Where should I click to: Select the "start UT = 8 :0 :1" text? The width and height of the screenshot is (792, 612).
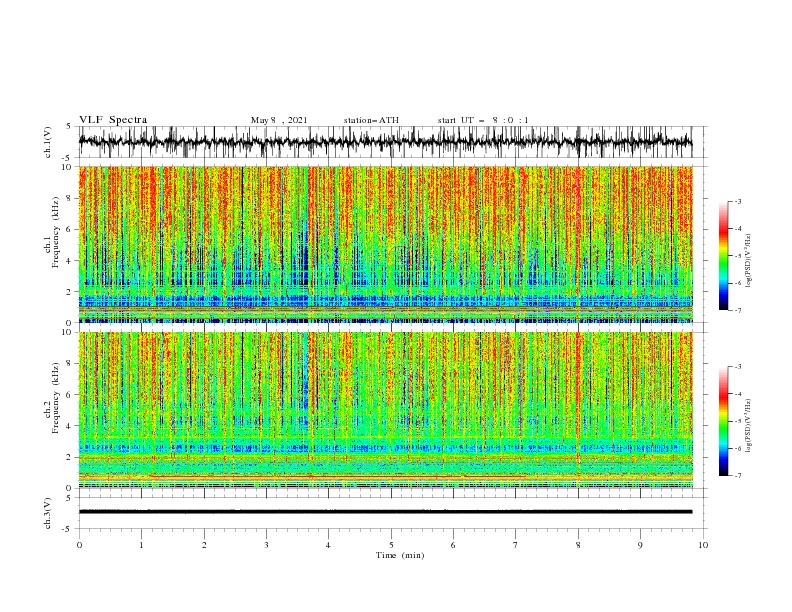click(483, 120)
